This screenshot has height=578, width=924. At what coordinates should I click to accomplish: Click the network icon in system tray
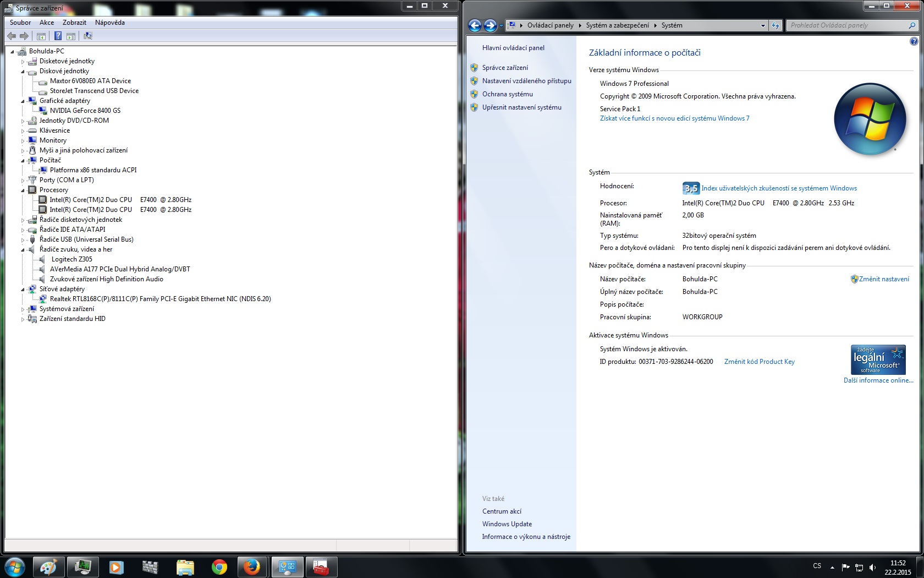[x=859, y=568]
